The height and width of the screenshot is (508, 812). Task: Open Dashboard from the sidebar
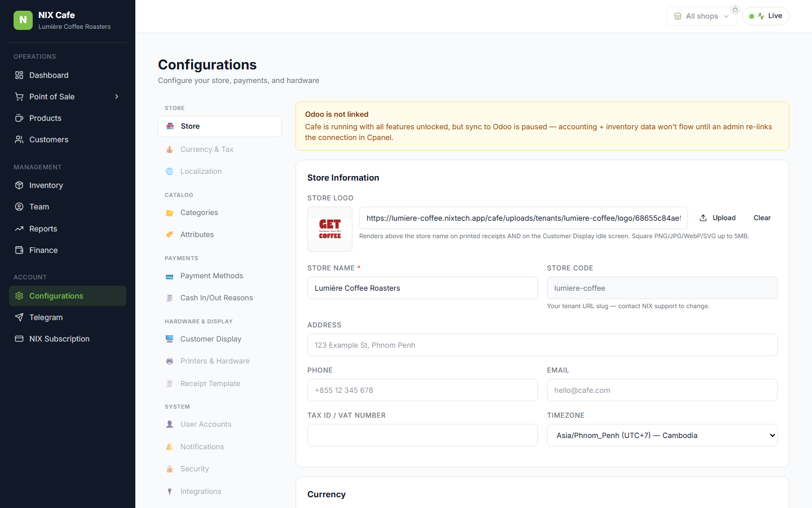pos(68,75)
